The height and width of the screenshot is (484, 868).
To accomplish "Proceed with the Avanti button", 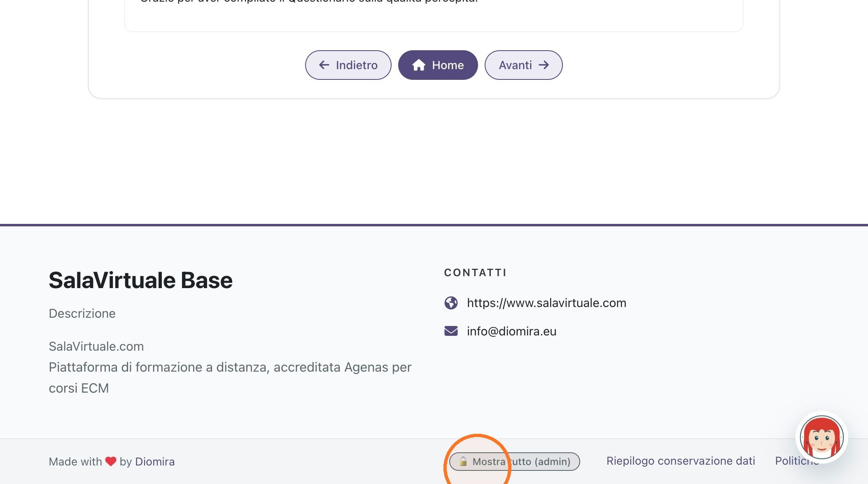I will (x=523, y=65).
